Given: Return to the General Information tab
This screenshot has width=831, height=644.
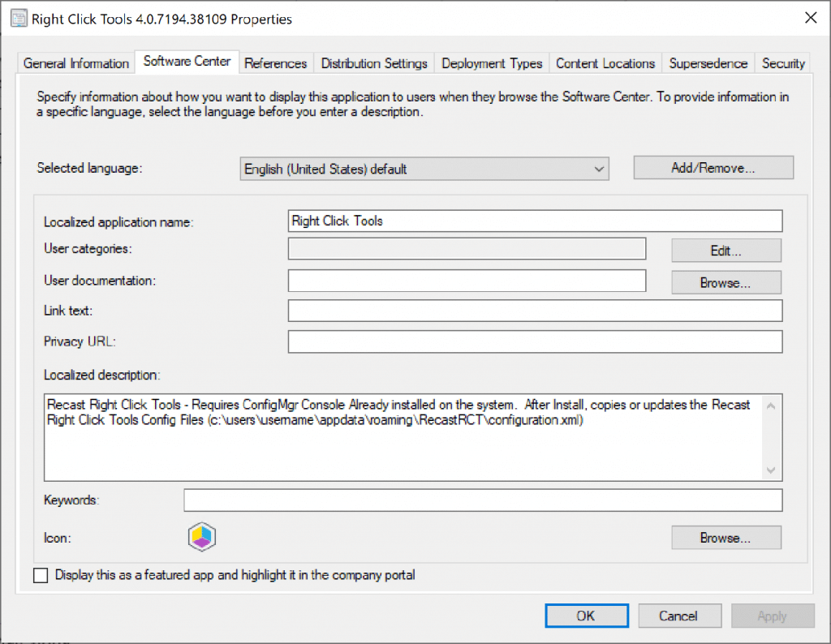Looking at the screenshot, I should coord(75,62).
